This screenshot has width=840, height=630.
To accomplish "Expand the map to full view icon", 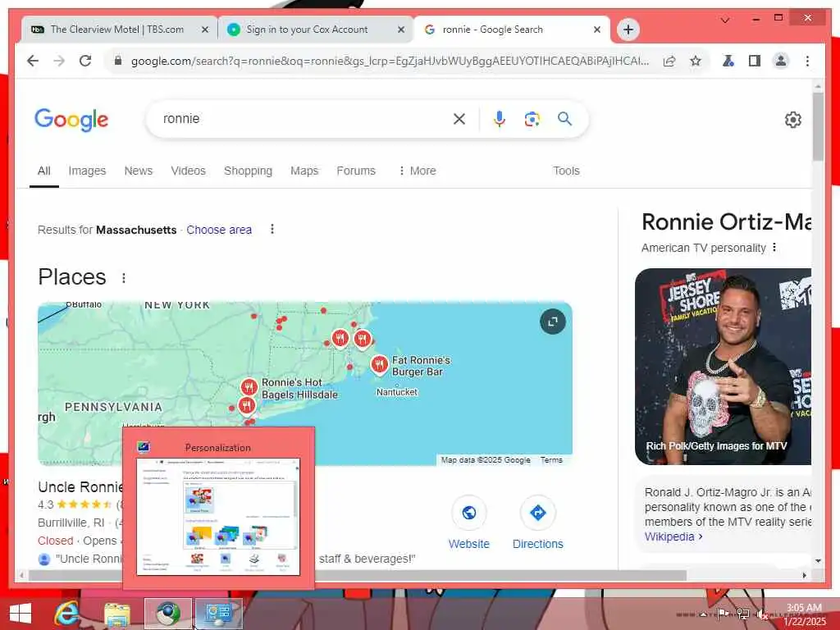I will [x=553, y=322].
